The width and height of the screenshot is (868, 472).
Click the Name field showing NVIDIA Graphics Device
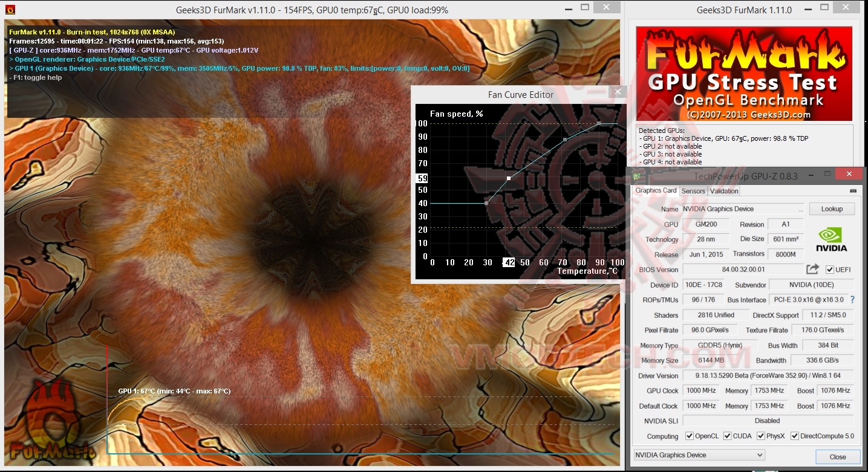[x=743, y=209]
